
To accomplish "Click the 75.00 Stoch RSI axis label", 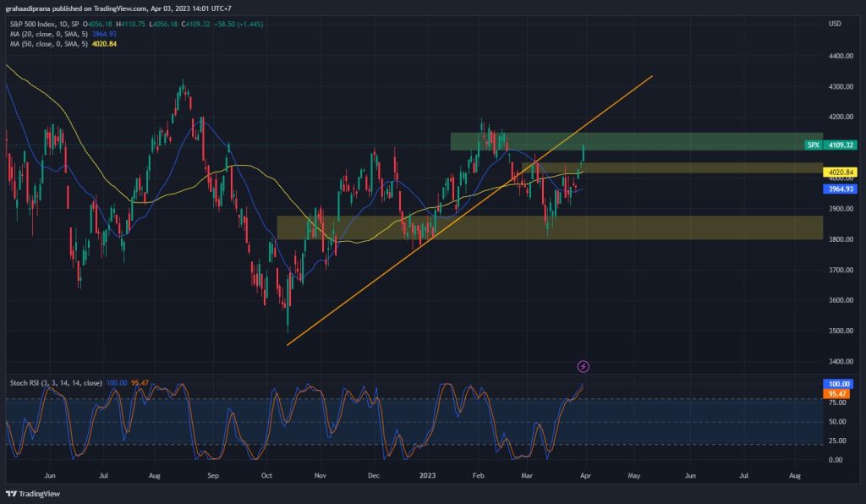I will click(837, 403).
